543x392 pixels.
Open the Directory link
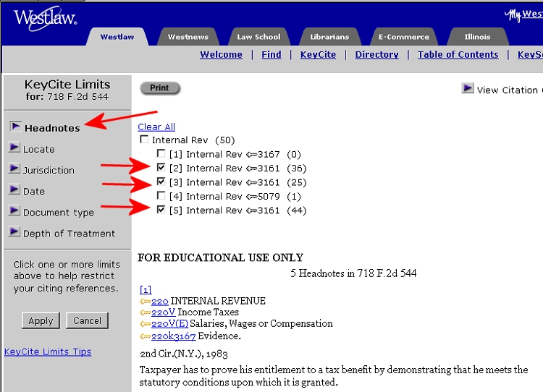[376, 55]
